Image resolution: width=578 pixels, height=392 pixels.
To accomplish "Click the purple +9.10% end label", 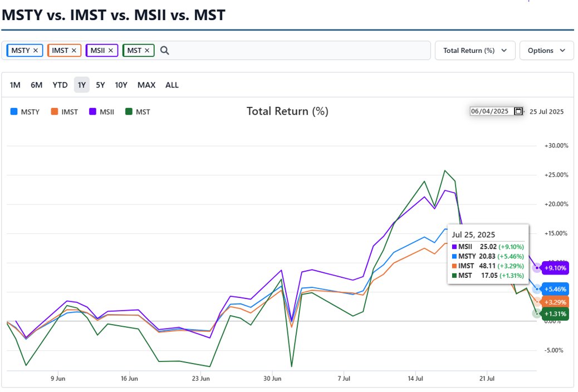I will point(555,268).
